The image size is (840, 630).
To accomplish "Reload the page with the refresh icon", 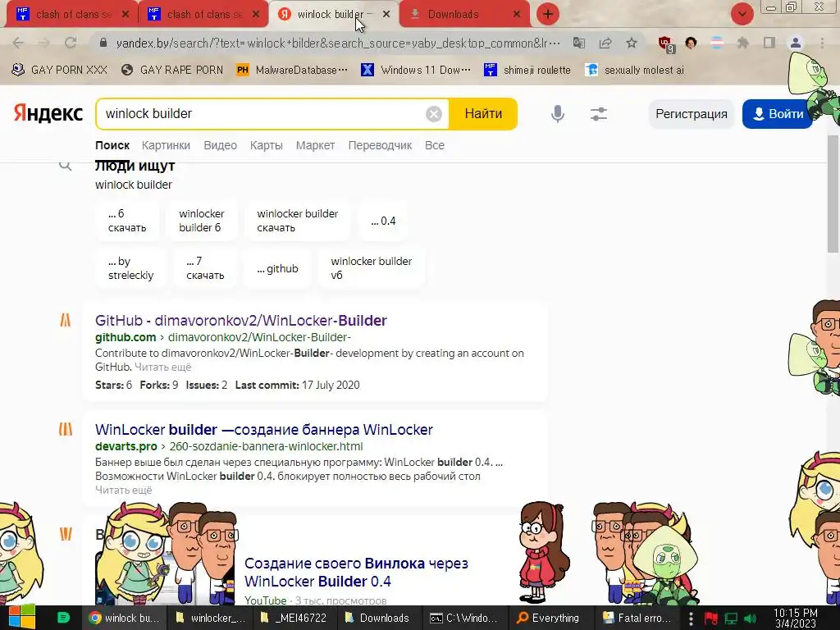I will point(71,43).
